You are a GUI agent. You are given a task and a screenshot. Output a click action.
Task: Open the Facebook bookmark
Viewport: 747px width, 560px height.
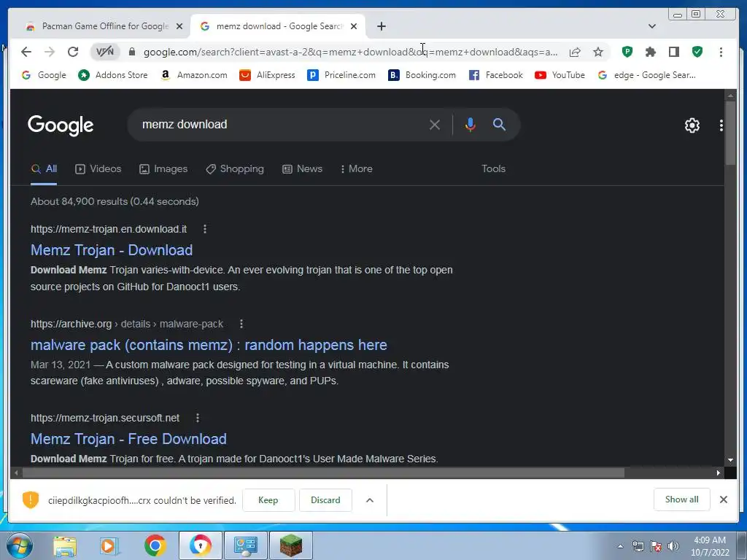(x=496, y=75)
